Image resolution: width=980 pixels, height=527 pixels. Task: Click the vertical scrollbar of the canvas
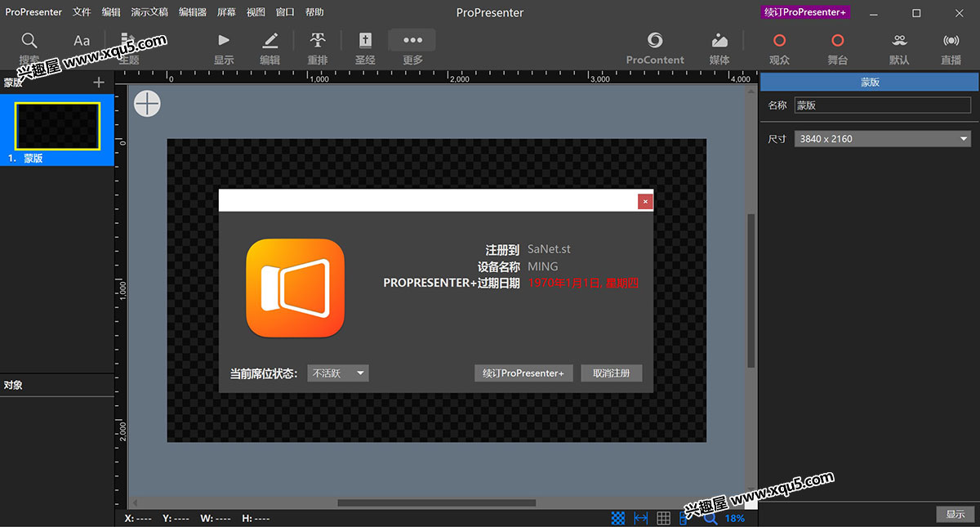751,290
